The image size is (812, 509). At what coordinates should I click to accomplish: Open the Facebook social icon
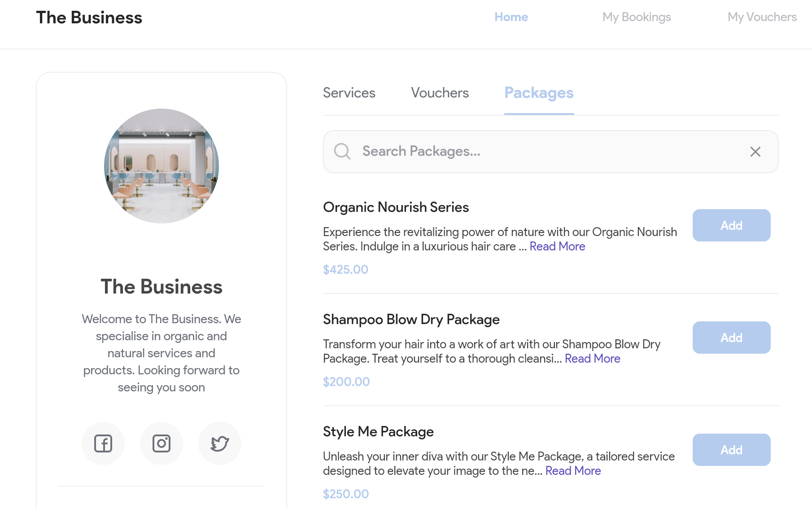(x=103, y=443)
